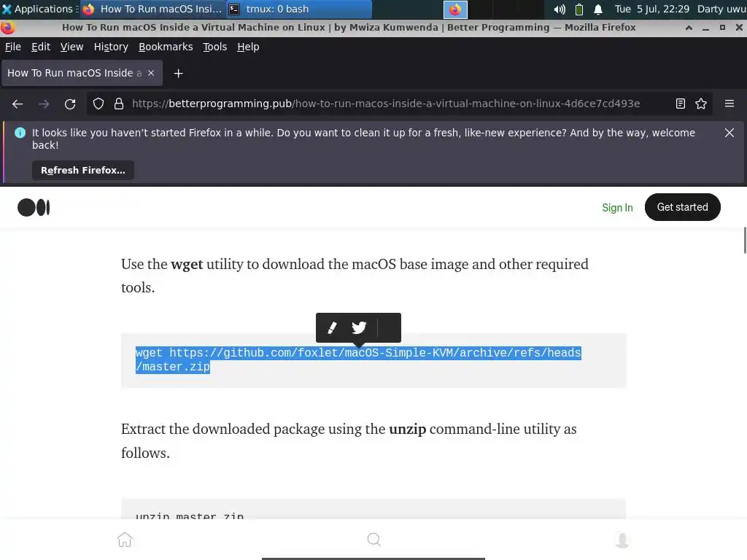Open the Firefox hamburger application menu
The height and width of the screenshot is (560, 747).
click(x=729, y=104)
